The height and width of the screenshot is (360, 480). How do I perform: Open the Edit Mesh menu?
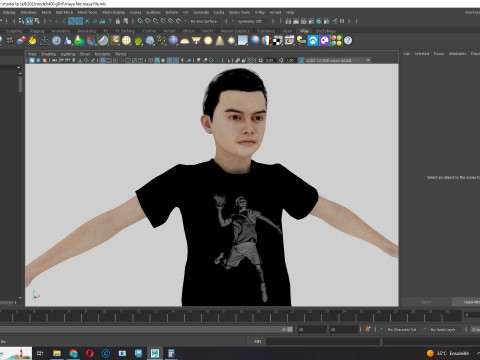(64, 12)
